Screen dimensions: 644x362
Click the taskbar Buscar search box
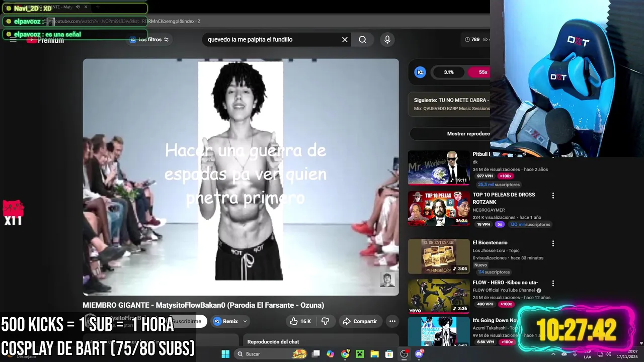[x=271, y=354]
